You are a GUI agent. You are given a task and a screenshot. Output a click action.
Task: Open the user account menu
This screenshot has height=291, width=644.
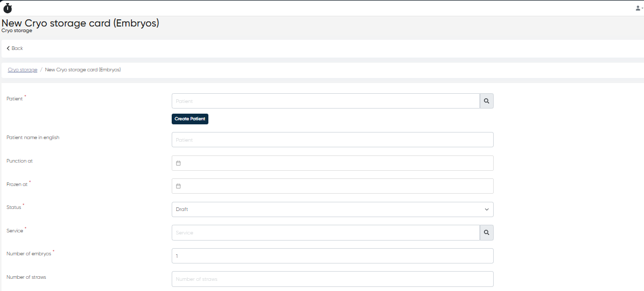point(638,8)
